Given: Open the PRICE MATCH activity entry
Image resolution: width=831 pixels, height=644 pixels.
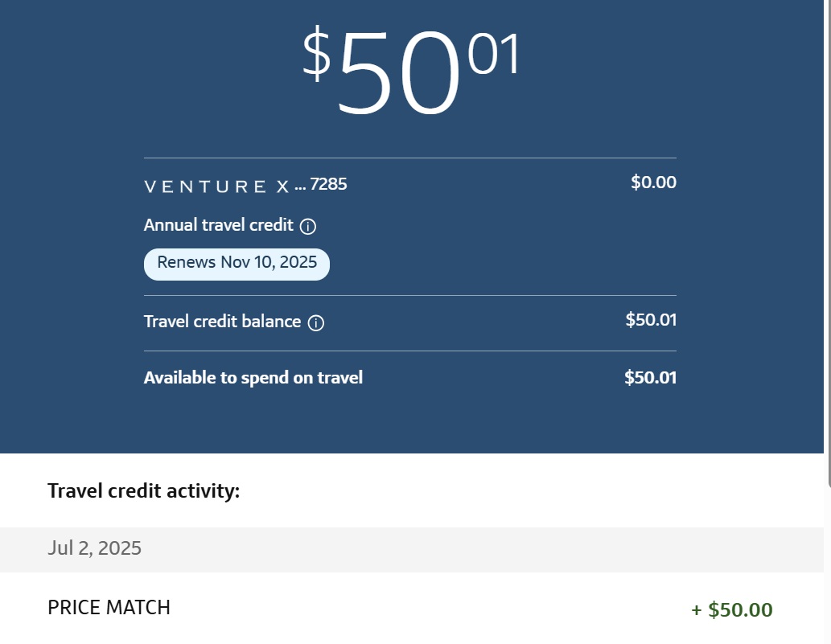Looking at the screenshot, I should tap(411, 608).
